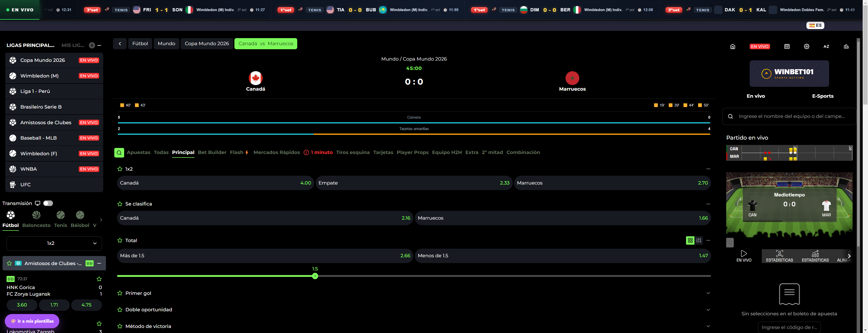Switch Total market to grid view
The width and height of the screenshot is (868, 333).
(690, 240)
